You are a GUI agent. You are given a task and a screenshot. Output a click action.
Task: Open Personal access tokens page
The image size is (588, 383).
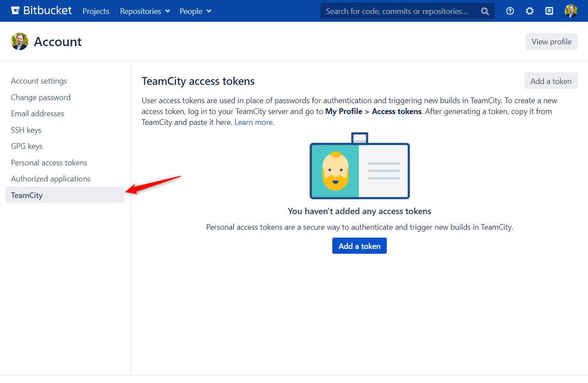point(49,163)
